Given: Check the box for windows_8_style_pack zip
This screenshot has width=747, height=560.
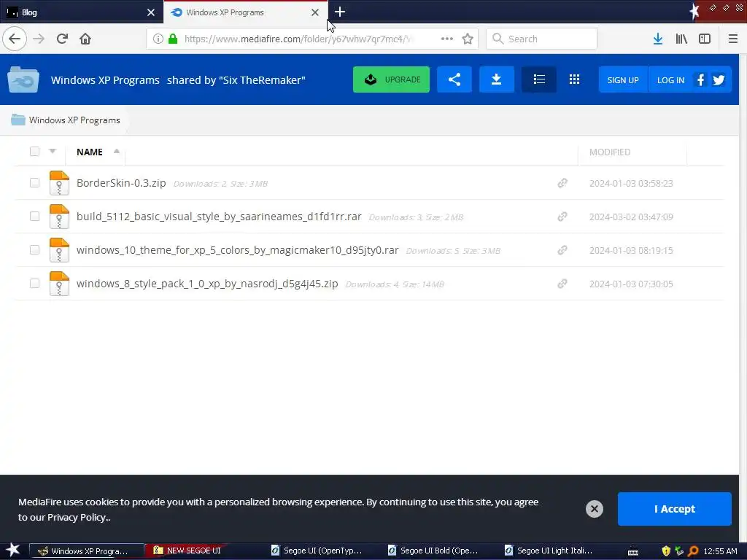Looking at the screenshot, I should point(34,284).
